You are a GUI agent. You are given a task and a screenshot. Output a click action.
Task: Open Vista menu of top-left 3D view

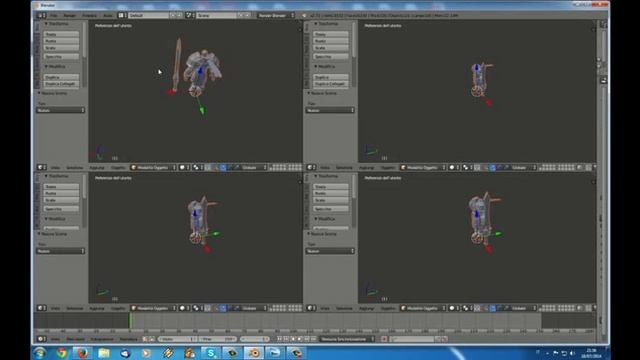(x=56, y=167)
